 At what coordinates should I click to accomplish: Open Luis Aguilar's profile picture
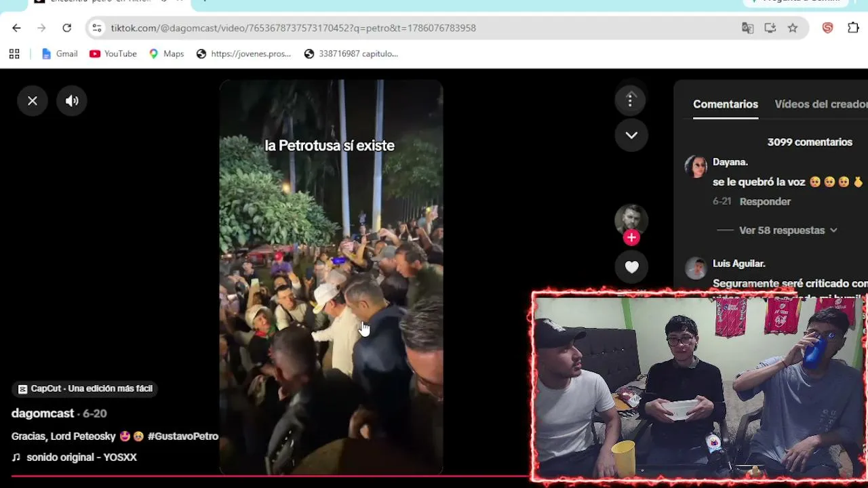click(x=696, y=268)
